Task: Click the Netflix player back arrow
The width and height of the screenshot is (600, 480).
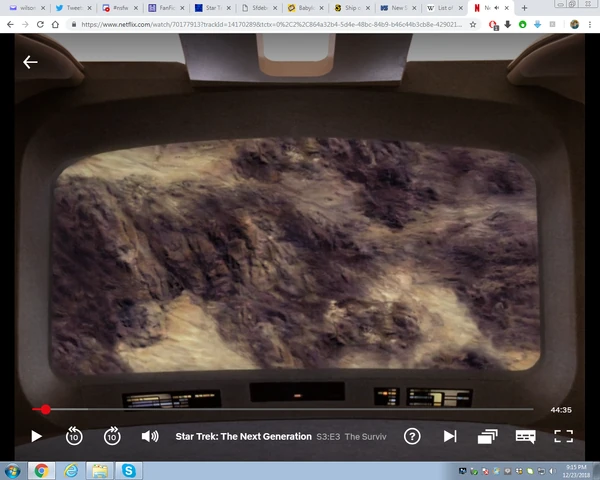Action: [x=30, y=62]
